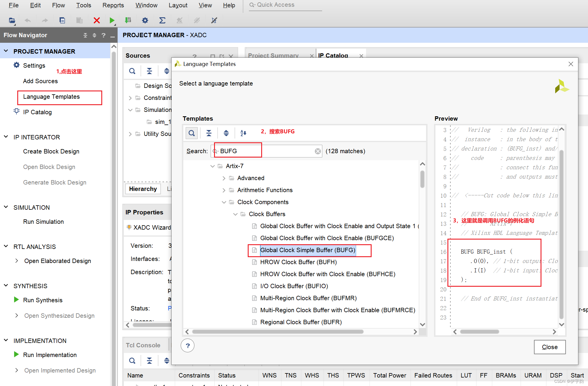Collapse the Clock Buffers folder
The image size is (588, 386).
(x=235, y=214)
